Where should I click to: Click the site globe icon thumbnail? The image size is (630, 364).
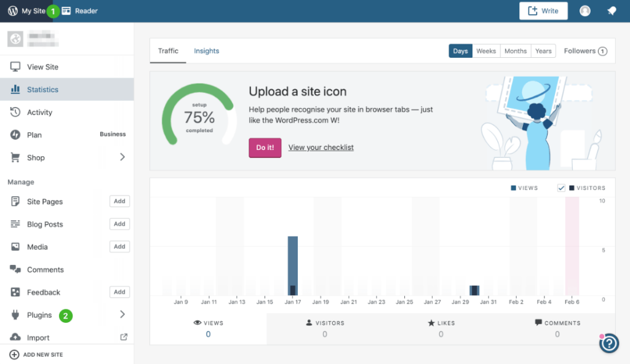click(x=15, y=39)
